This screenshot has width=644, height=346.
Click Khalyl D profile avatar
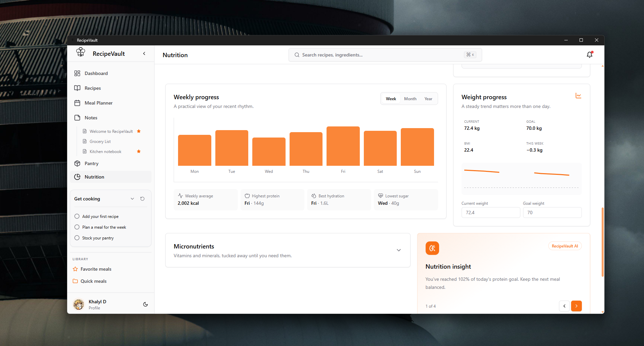pos(79,304)
